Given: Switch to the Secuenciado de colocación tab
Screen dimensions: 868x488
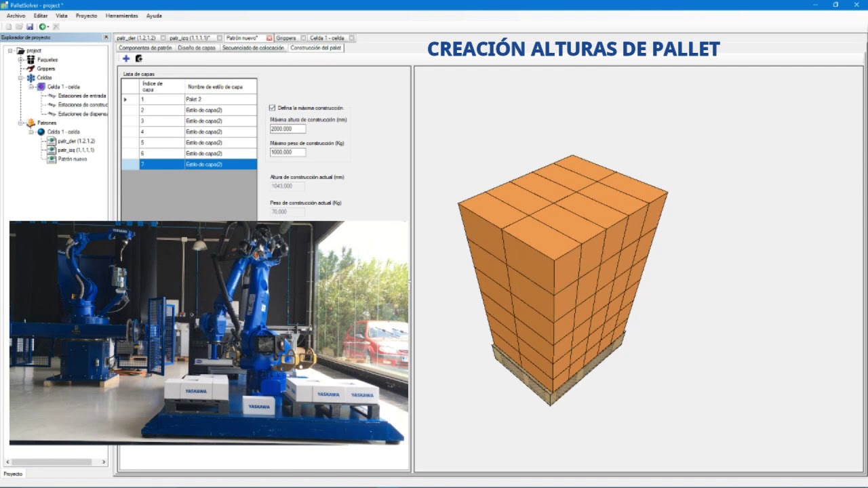Looking at the screenshot, I should pyautogui.click(x=253, y=48).
